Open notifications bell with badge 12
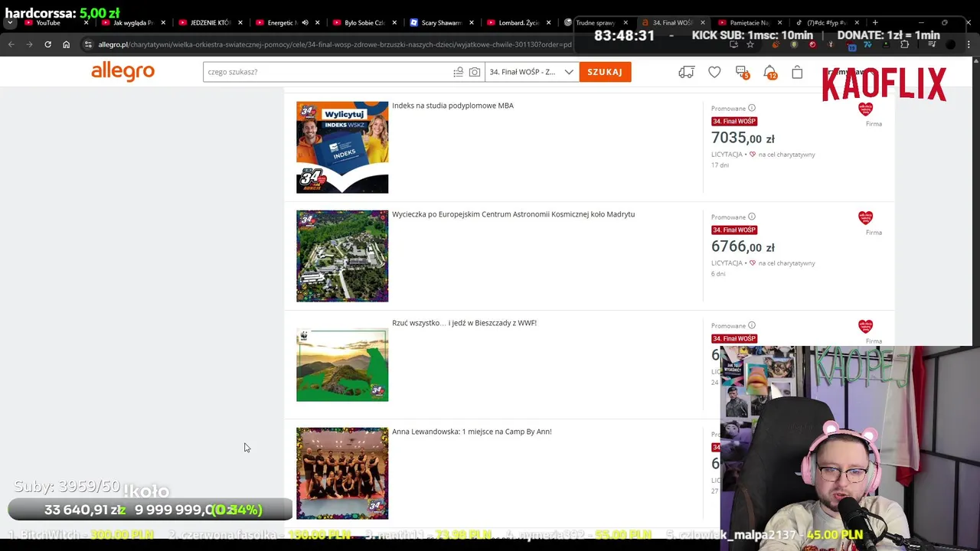This screenshot has height=551, width=980. coord(769,73)
